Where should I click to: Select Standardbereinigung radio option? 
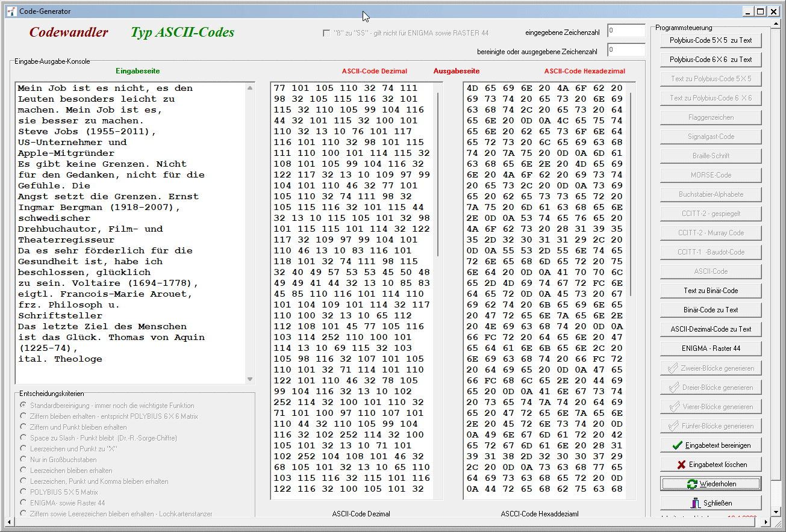click(23, 405)
